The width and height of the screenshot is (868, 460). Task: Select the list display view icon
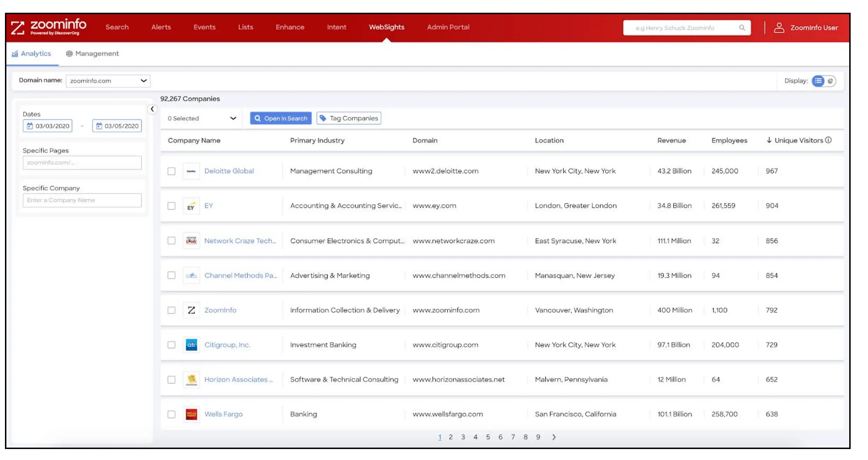coord(818,81)
